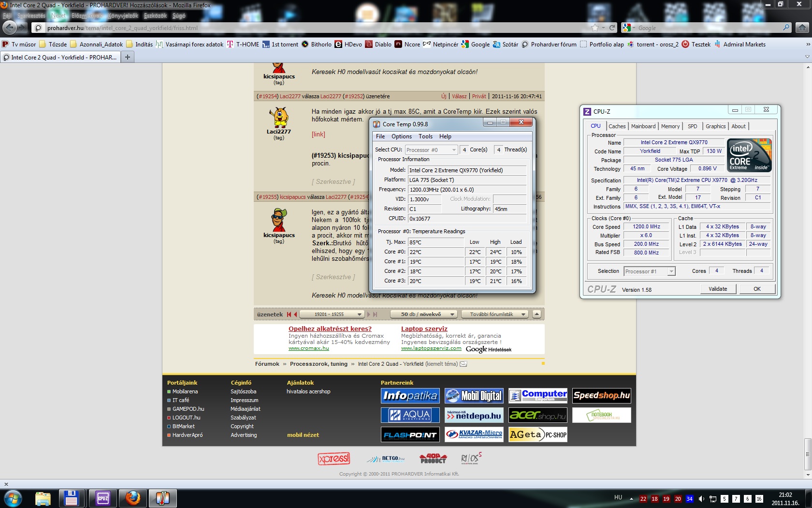Show hidden tray icons arrow
812x508 pixels.
[x=631, y=498]
